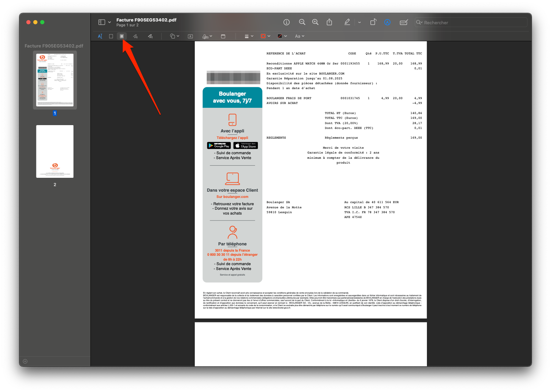
Task: Click the add page plus button
Action: point(25,361)
